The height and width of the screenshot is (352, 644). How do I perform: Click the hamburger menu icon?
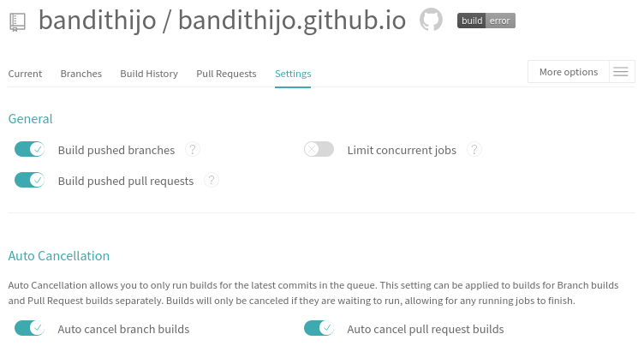[622, 72]
